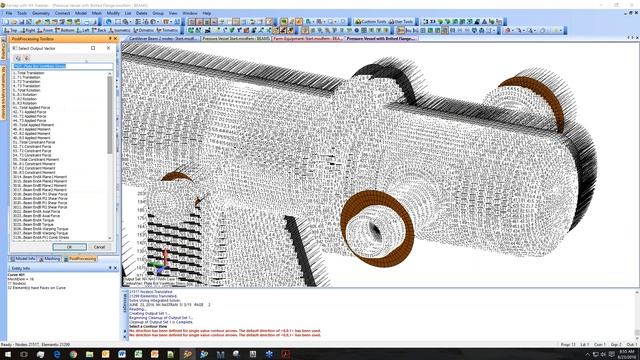
Task: Open Custom Tools toolbar button
Action: click(x=371, y=22)
